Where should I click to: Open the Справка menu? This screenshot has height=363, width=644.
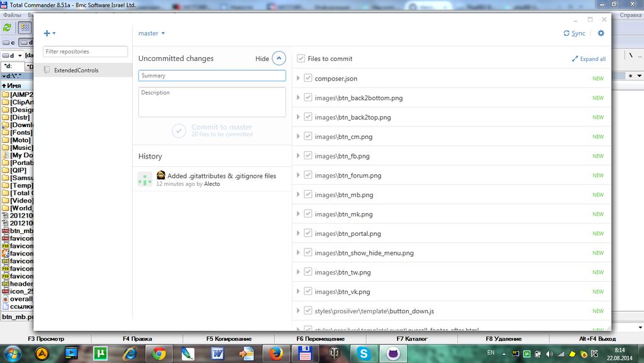(631, 14)
